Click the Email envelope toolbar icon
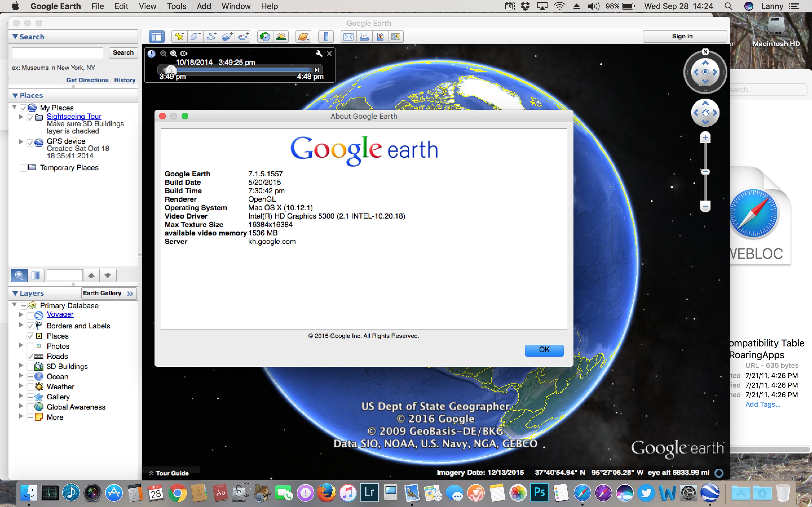 coord(348,37)
